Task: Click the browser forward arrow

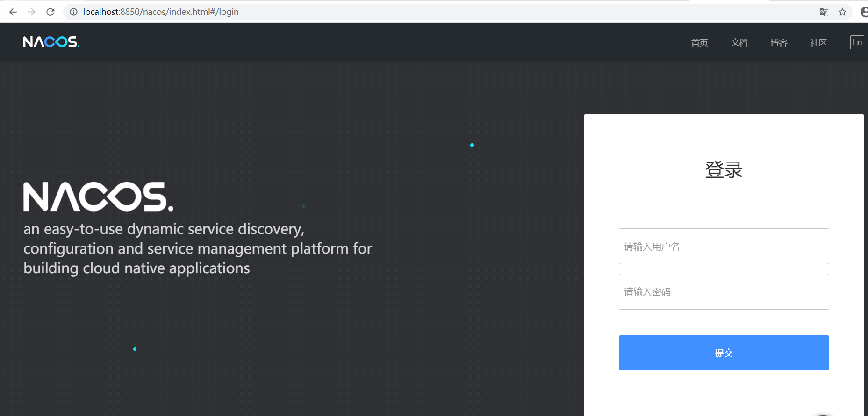Action: point(32,12)
